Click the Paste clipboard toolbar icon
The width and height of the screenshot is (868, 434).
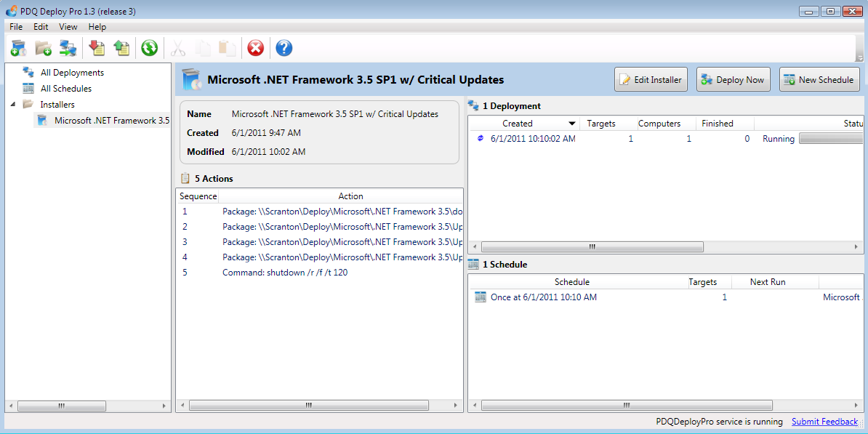coord(227,48)
